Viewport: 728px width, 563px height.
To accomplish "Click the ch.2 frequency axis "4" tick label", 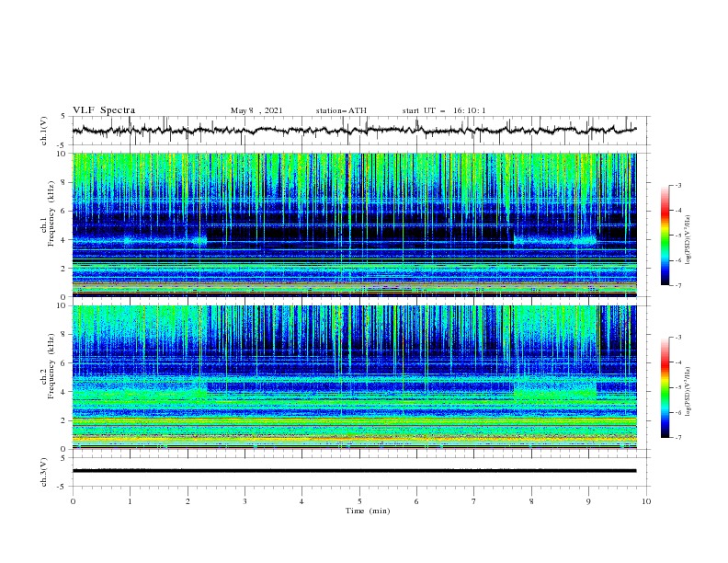I will point(63,392).
